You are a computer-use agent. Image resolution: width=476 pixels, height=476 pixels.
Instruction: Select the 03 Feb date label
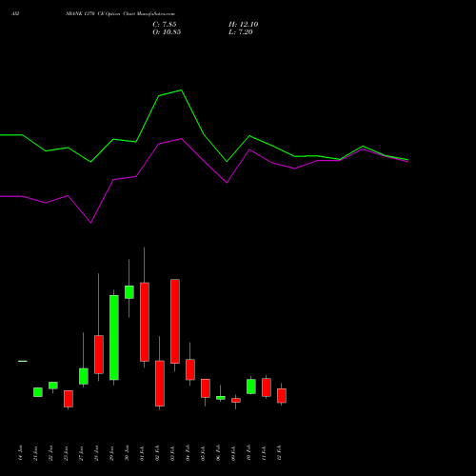point(172,453)
